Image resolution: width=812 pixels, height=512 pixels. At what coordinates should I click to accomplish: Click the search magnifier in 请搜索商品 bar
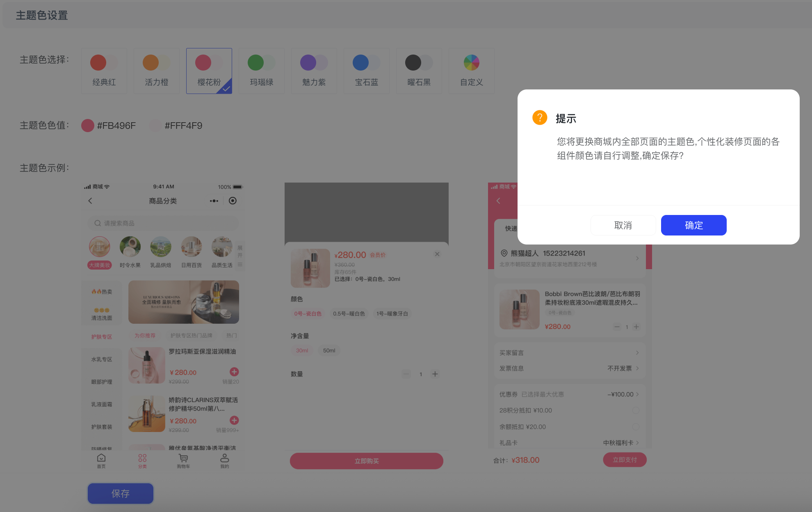pos(98,223)
